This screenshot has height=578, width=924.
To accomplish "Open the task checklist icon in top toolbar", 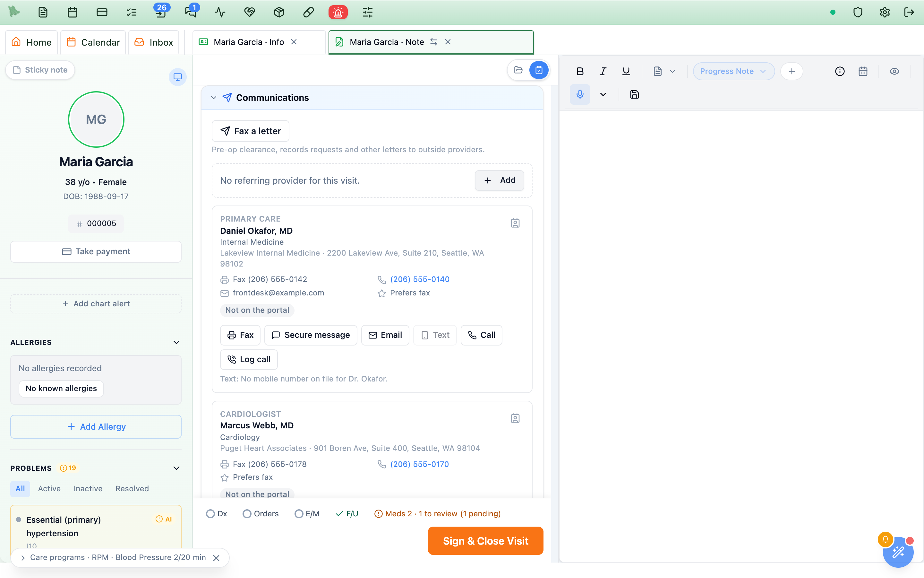I will (x=131, y=12).
